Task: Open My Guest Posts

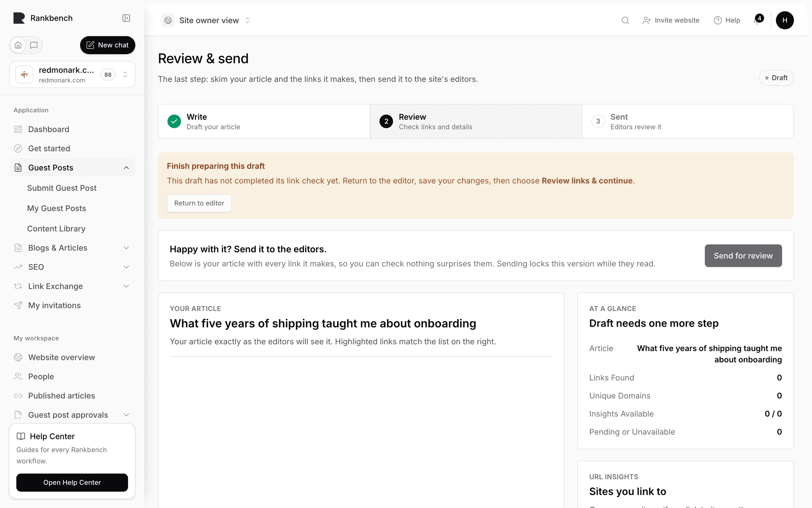Action: [x=56, y=208]
